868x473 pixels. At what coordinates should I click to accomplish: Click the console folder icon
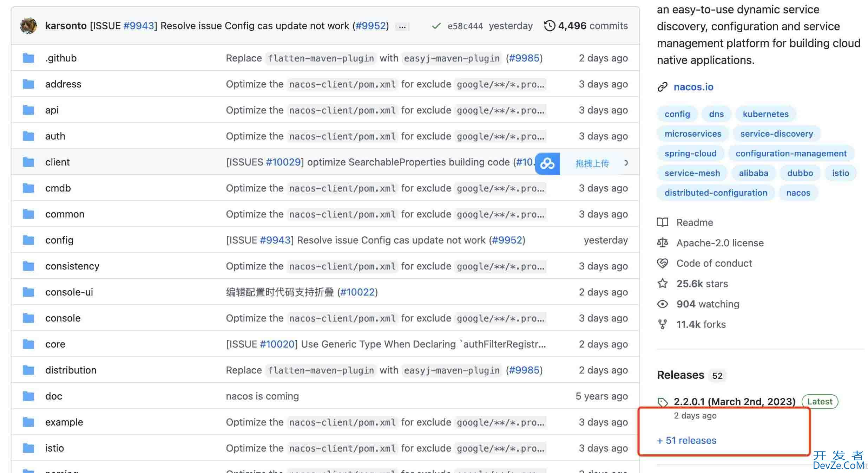pyautogui.click(x=28, y=318)
